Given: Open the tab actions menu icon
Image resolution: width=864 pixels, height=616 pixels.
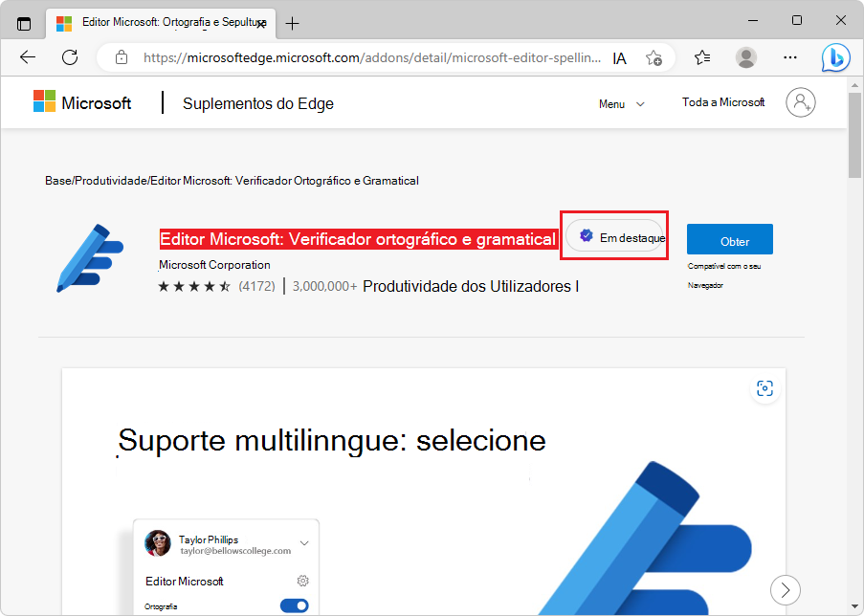Looking at the screenshot, I should (24, 24).
